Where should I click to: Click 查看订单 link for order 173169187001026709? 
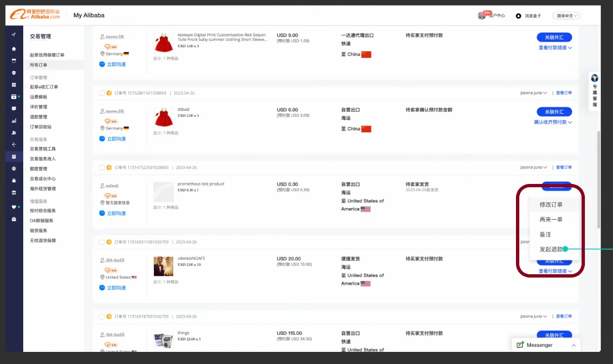[564, 316]
